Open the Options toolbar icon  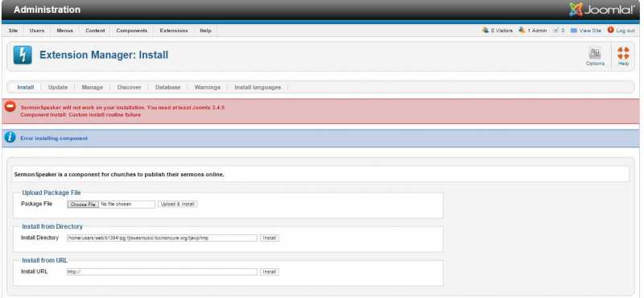point(595,56)
